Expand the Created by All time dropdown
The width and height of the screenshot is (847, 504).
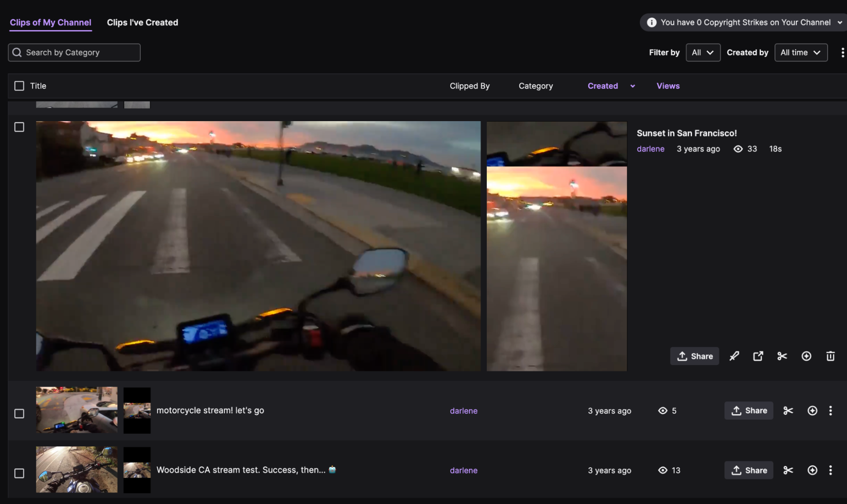point(801,52)
